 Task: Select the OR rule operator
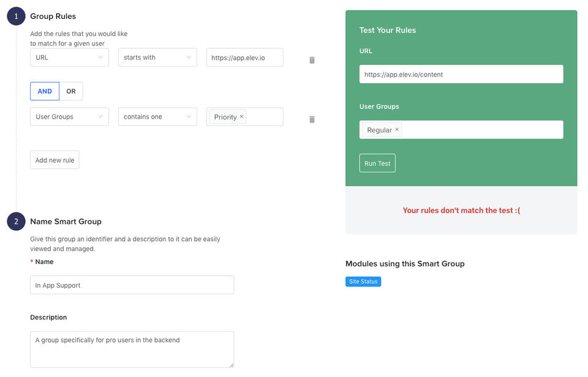click(71, 91)
